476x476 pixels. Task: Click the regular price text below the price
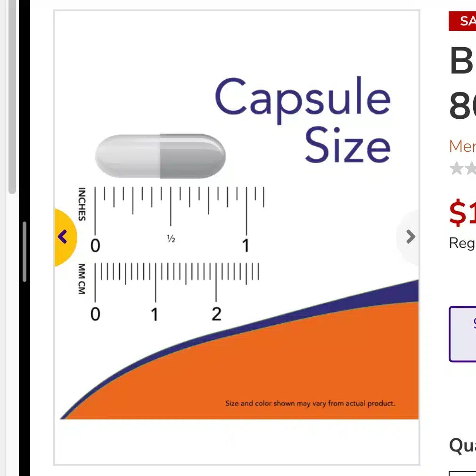[462, 243]
